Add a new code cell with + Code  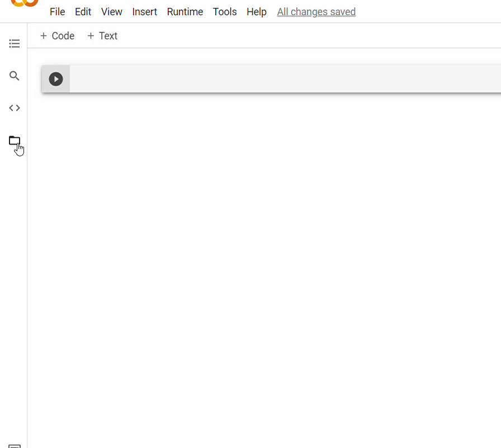[x=56, y=36]
